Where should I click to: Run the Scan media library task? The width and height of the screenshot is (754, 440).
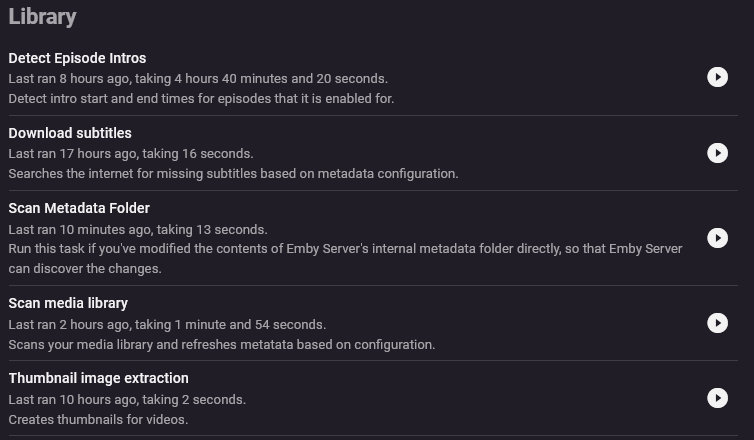point(717,323)
